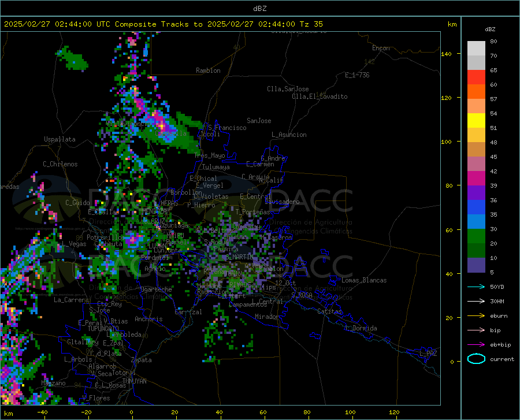Click the 'L_Vegas' map label
Screen dimensions: 520x420
[74, 244]
